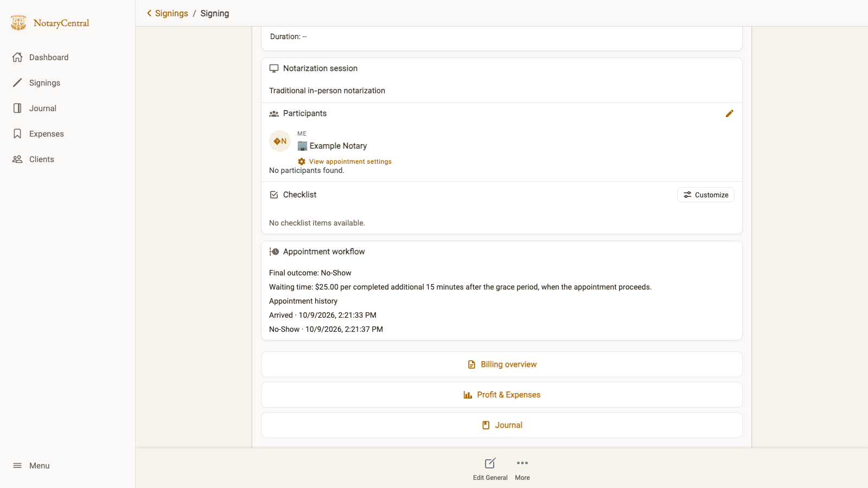Click the NotaryCentral logo

tap(49, 23)
